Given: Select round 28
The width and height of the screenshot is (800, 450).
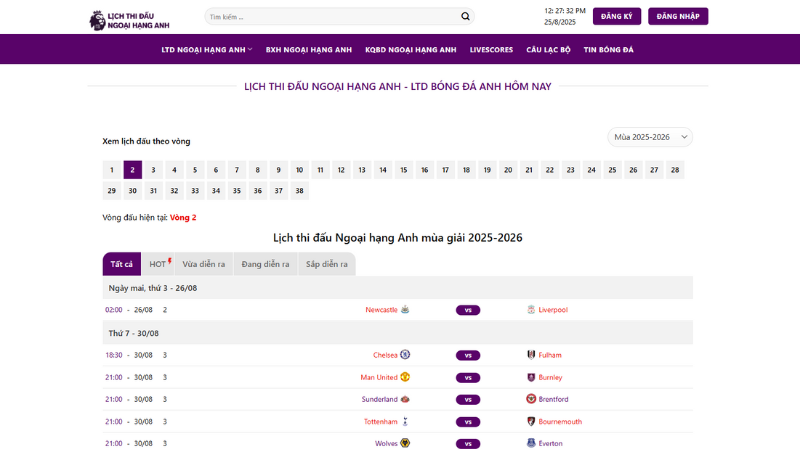Looking at the screenshot, I should click(x=675, y=170).
